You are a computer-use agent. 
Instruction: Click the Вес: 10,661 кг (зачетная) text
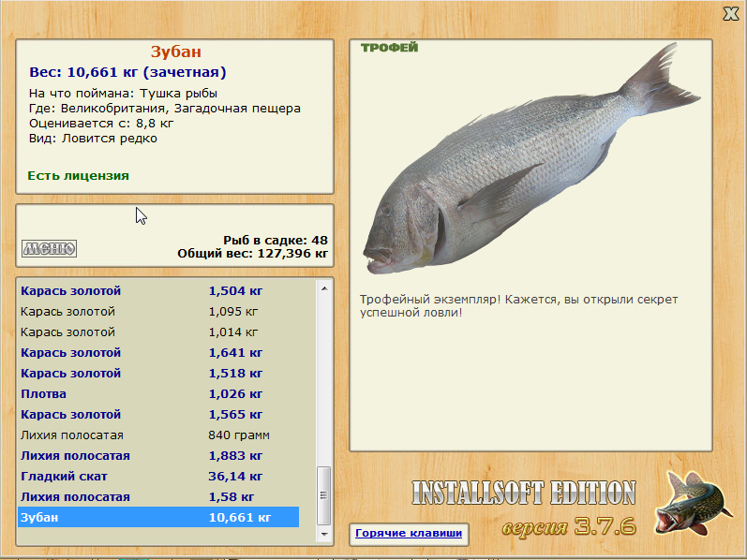(x=127, y=72)
